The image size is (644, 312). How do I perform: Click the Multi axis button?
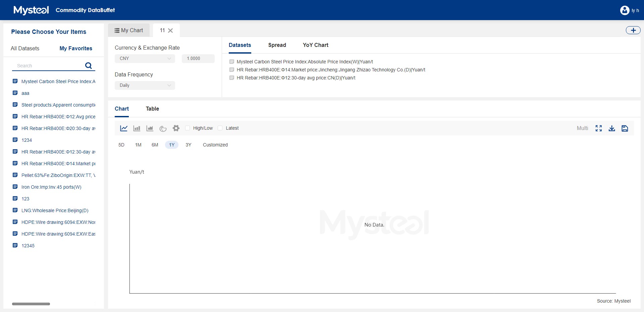(583, 128)
